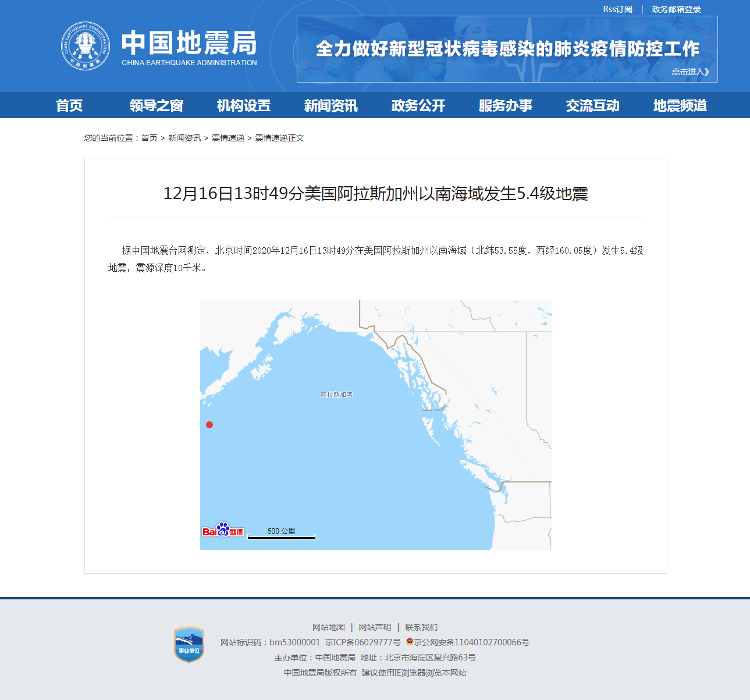The height and width of the screenshot is (700, 750).
Task: Select the 服务办事 navigation item
Action: coord(506,105)
